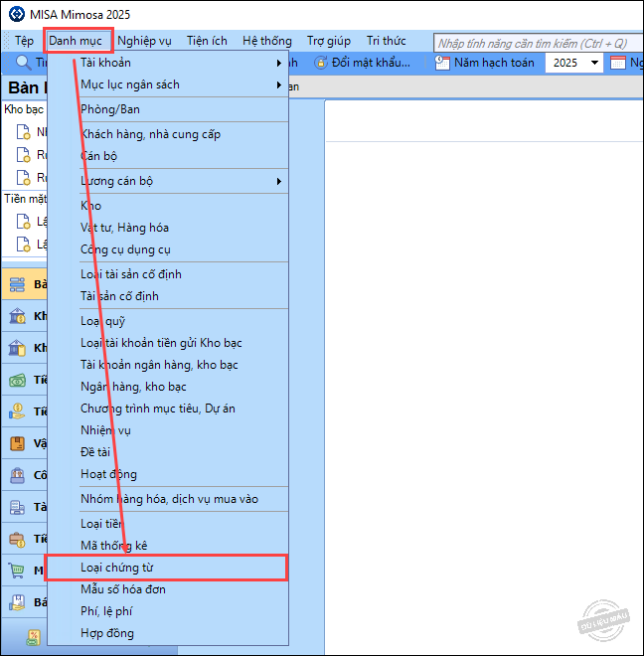Select Tài khoản ngân hàng, kho bạc
Screen dimensions: 644x656
(168, 365)
